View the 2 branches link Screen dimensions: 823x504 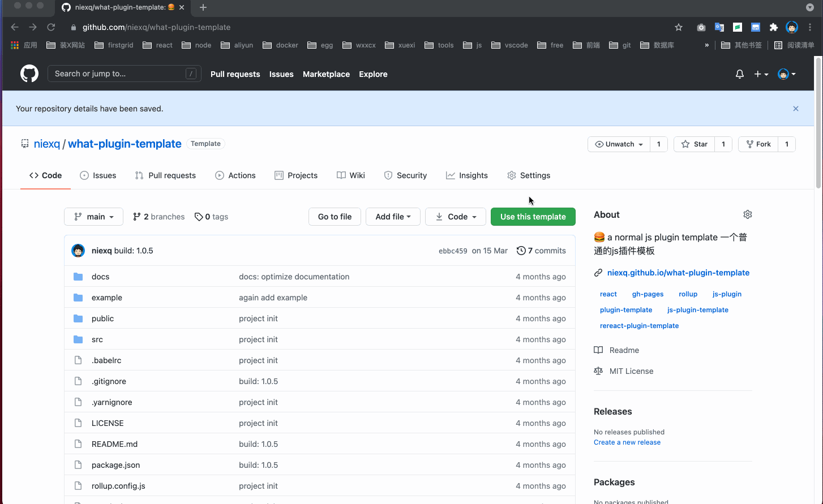click(x=158, y=217)
